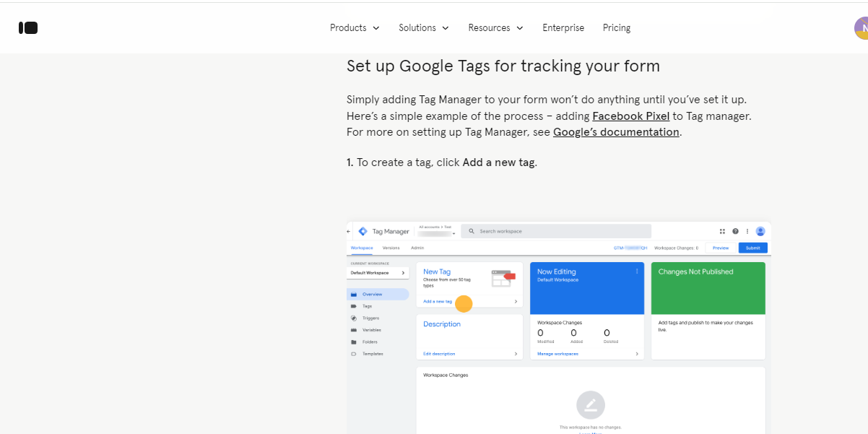This screenshot has height=434, width=868.
Task: Expand Default Workspace selector in the screenshot
Action: (378, 273)
